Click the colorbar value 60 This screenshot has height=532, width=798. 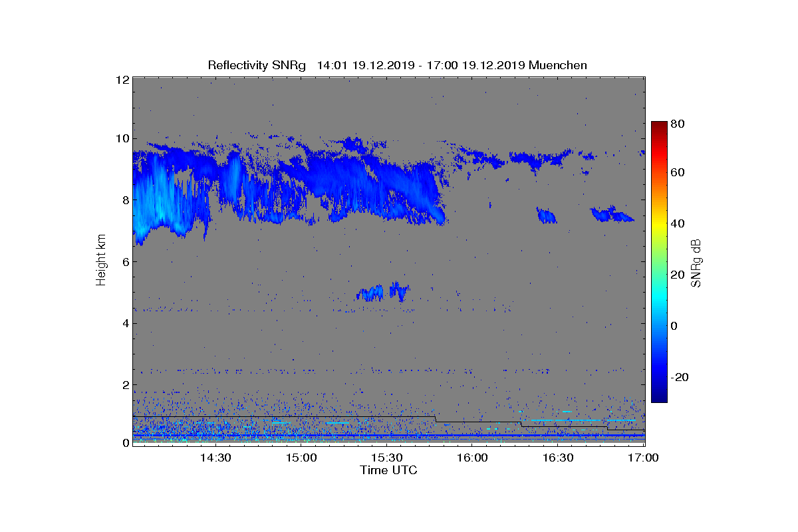point(678,173)
